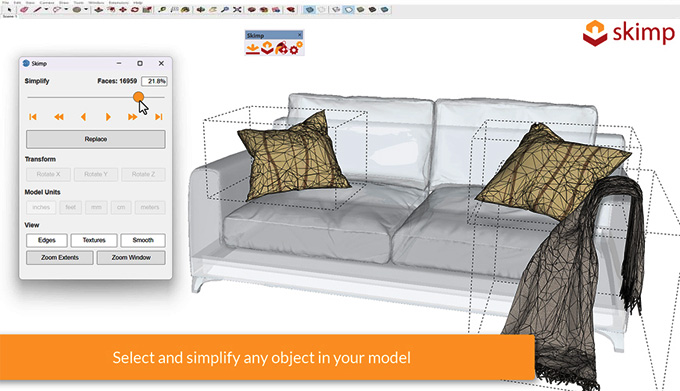Toggle Smooth view in Skimp dialog
The height and width of the screenshot is (391, 680).
[x=143, y=240]
